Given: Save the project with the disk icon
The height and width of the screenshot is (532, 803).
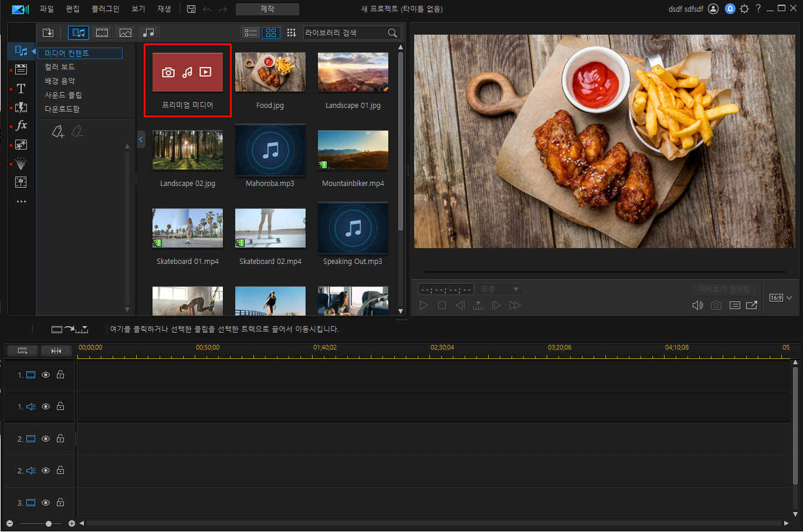Looking at the screenshot, I should pyautogui.click(x=191, y=9).
